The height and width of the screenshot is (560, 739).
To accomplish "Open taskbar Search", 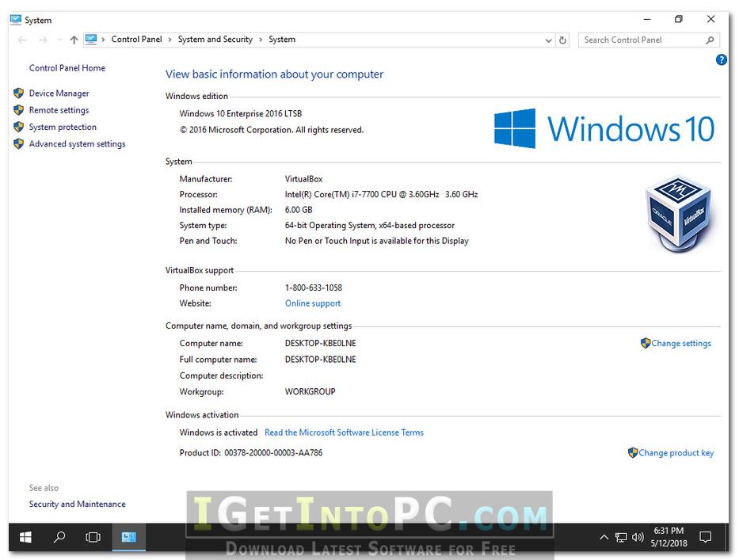I will click(x=59, y=537).
